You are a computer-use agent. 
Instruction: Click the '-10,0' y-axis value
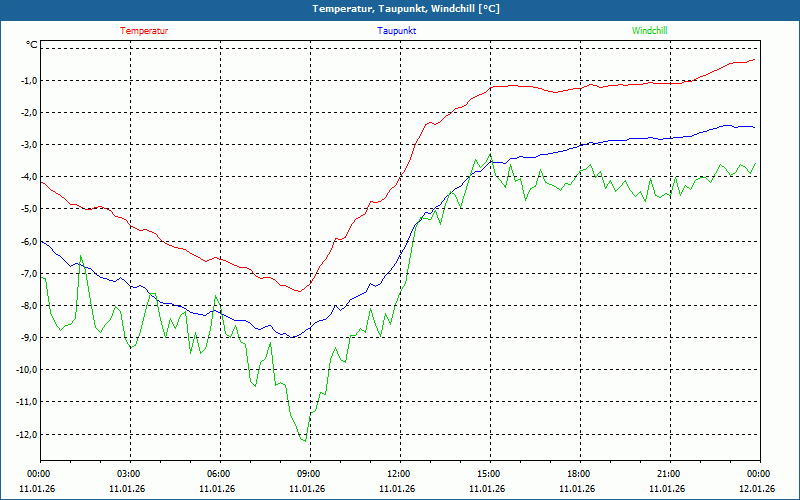tap(27, 369)
